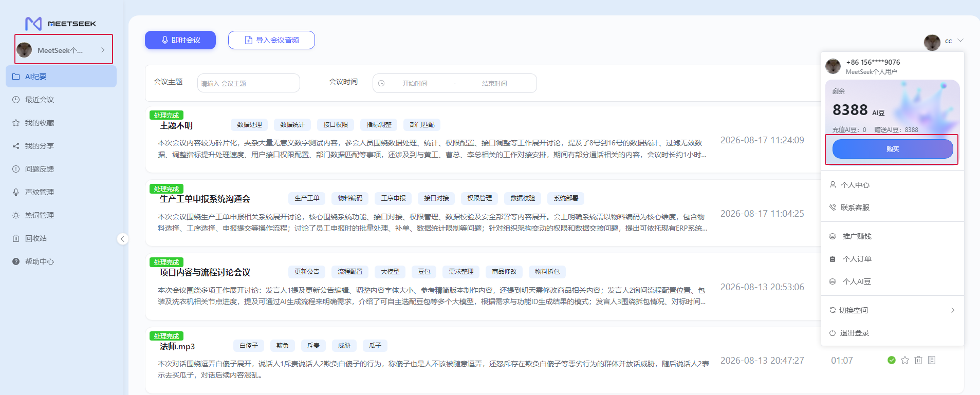This screenshot has height=395, width=980.
Task: Focus the 会议主题 search input field
Action: (x=249, y=83)
